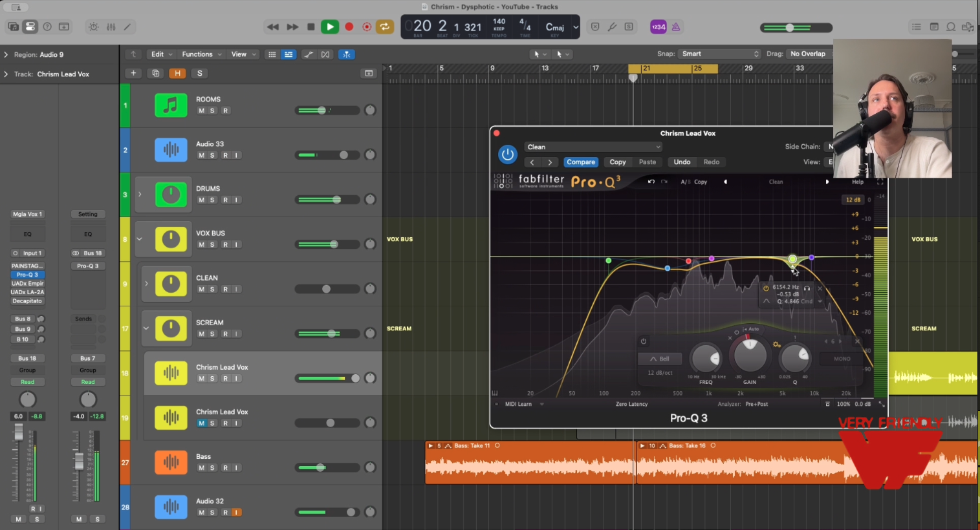
Task: Click the Stop transport button
Action: click(311, 26)
